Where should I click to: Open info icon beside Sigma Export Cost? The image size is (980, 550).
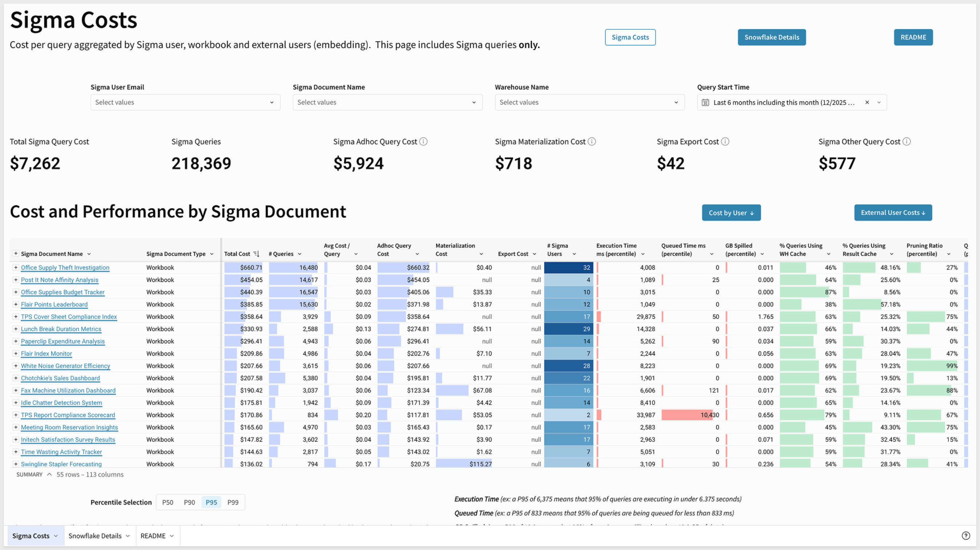tap(725, 141)
